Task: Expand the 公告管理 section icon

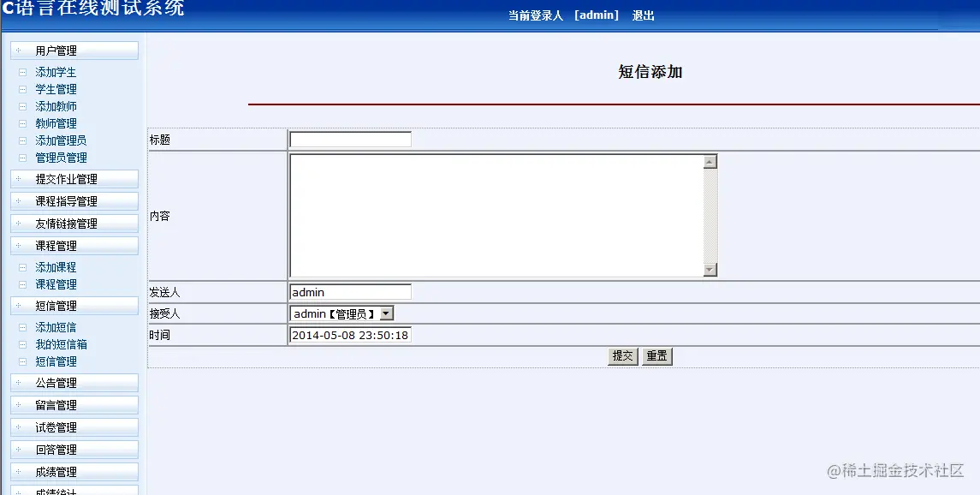Action: tap(17, 383)
